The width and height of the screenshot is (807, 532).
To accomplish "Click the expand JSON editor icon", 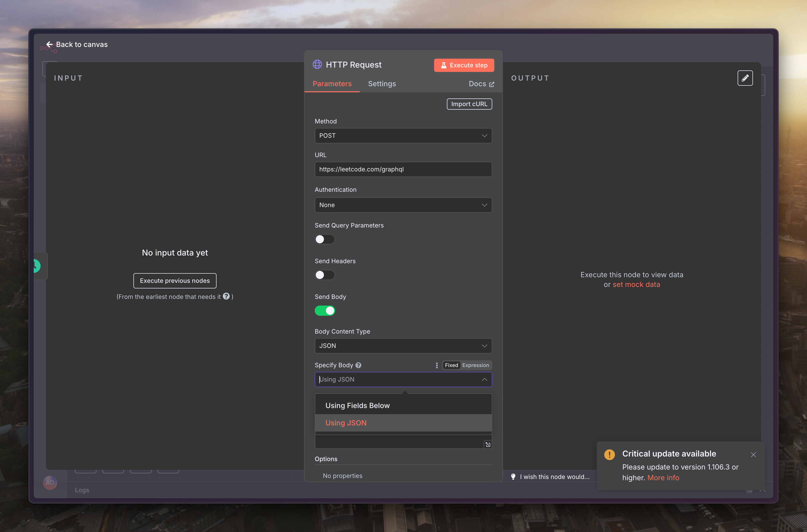I will (487, 445).
